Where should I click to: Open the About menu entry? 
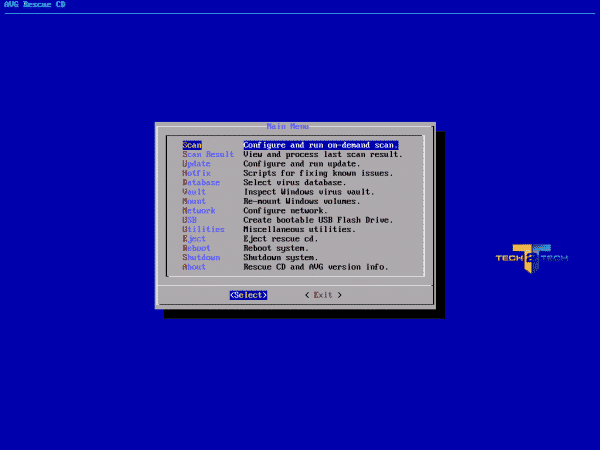click(x=194, y=267)
